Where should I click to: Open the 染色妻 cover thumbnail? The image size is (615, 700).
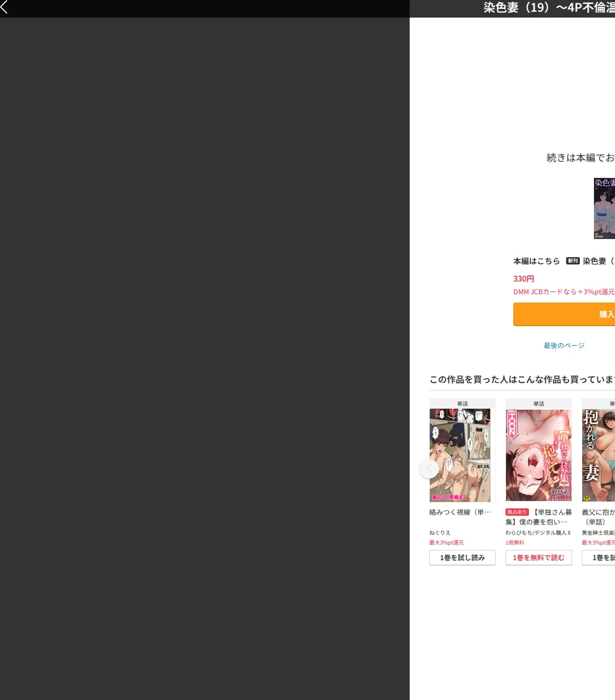[x=604, y=208]
